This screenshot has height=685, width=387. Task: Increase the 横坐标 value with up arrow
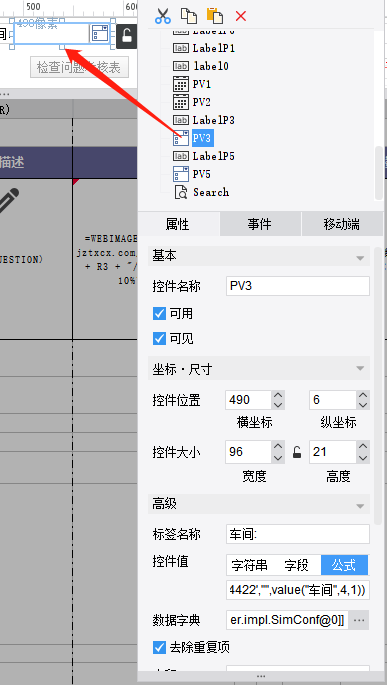coord(278,395)
